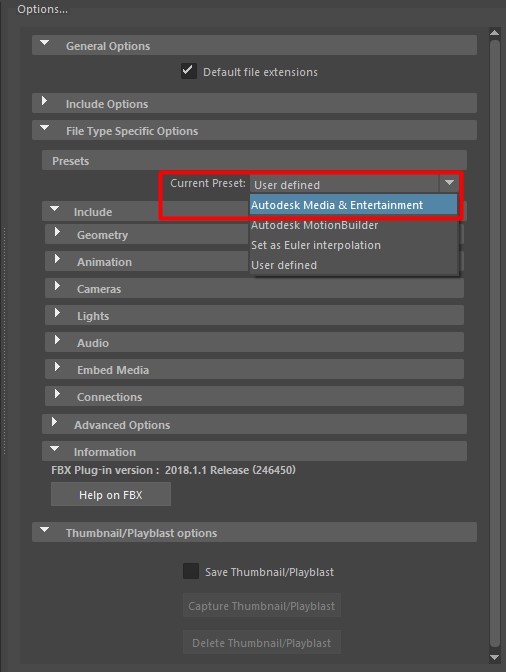Image resolution: width=506 pixels, height=672 pixels.
Task: Expand the Lights section triangle
Action: 57,313
